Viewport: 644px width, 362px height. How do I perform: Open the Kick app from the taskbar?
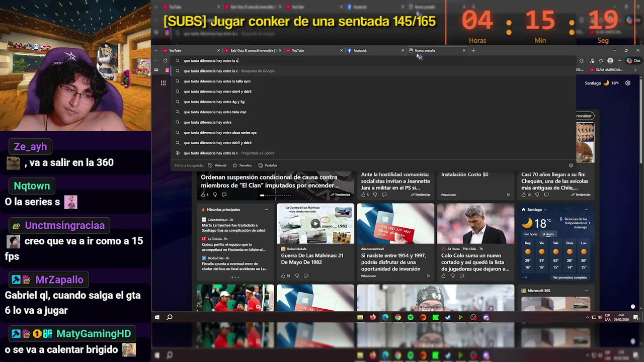[x=436, y=317]
